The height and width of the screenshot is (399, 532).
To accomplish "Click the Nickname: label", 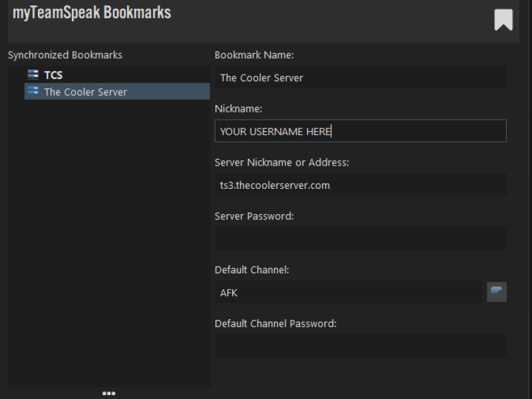I will click(239, 108).
